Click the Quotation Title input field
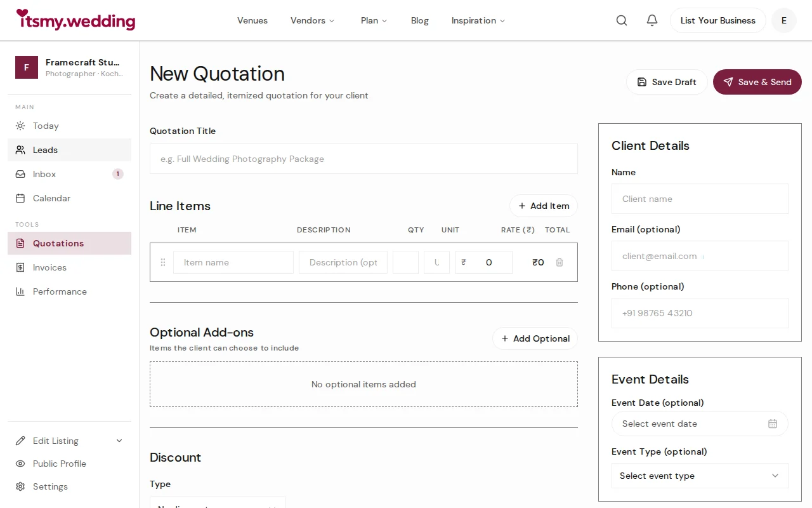The height and width of the screenshot is (508, 812). pos(363,159)
